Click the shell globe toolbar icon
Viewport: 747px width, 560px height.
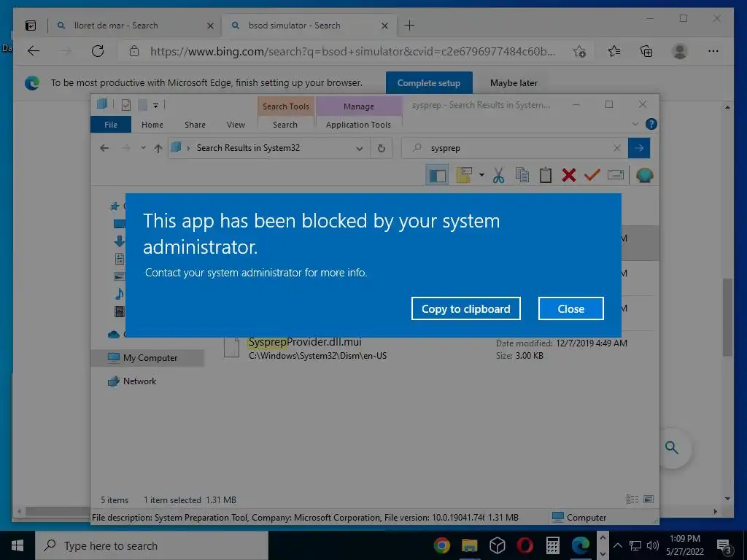coord(645,175)
